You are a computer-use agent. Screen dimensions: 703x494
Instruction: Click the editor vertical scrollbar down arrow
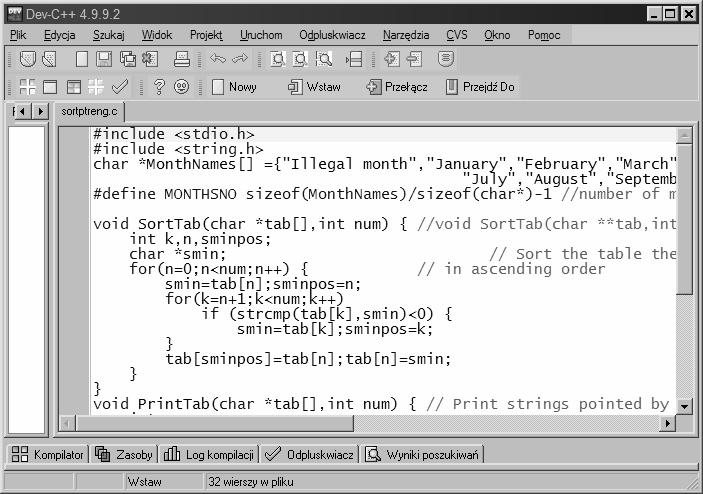coord(684,407)
